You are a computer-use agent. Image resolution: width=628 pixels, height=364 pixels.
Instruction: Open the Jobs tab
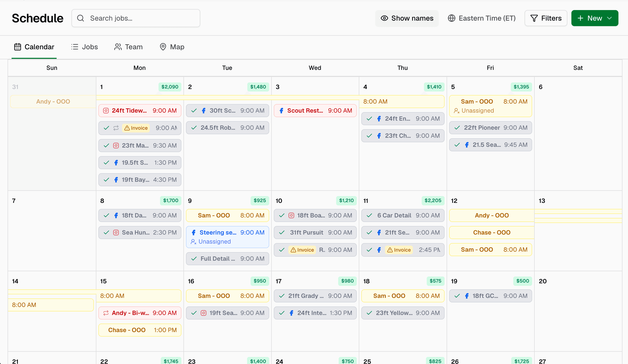[85, 47]
